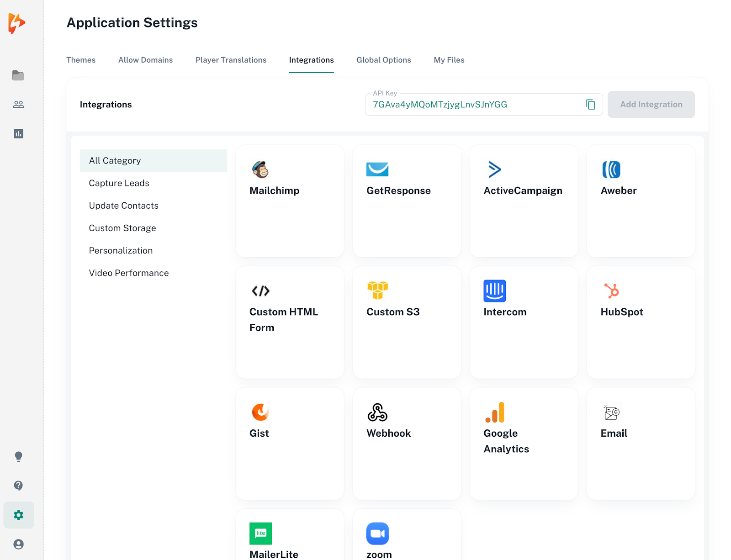The image size is (731, 560).
Task: Open the folders section in the sidebar
Action: [x=18, y=75]
